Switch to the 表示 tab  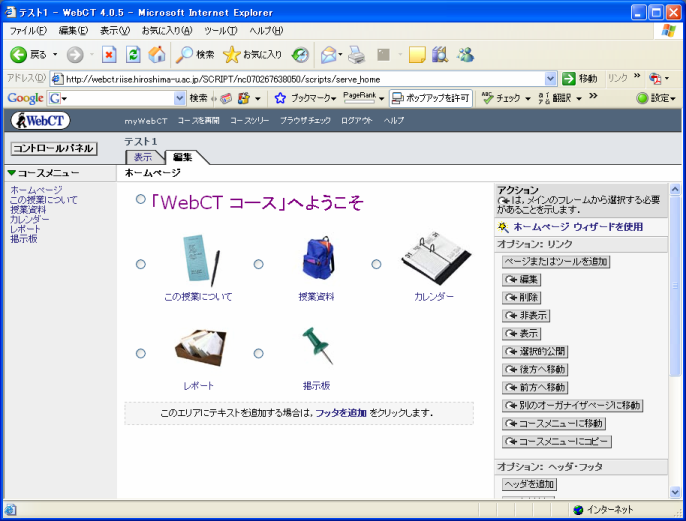click(x=143, y=157)
